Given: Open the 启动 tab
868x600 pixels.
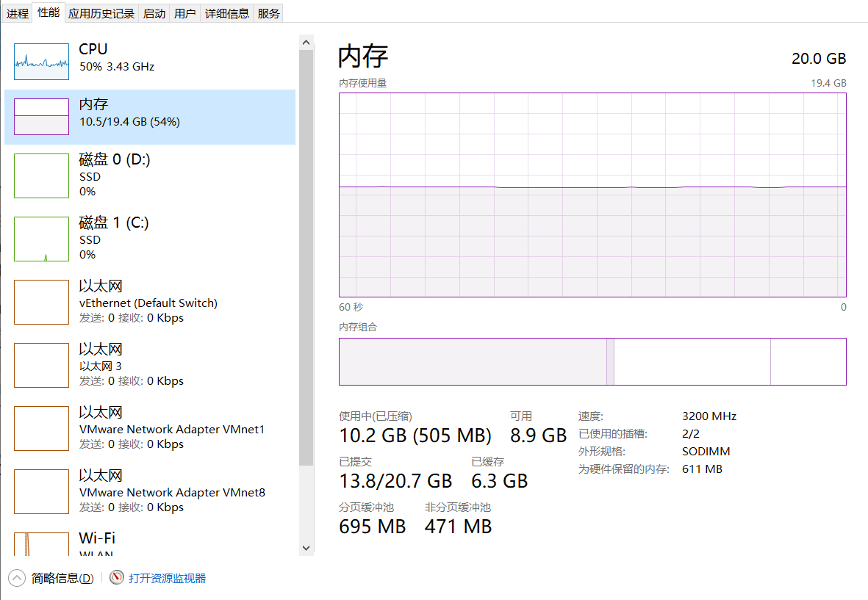Looking at the screenshot, I should tap(154, 13).
